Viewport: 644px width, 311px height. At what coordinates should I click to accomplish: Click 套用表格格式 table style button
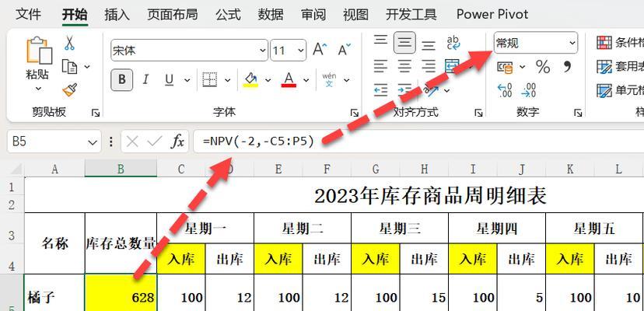(620, 67)
